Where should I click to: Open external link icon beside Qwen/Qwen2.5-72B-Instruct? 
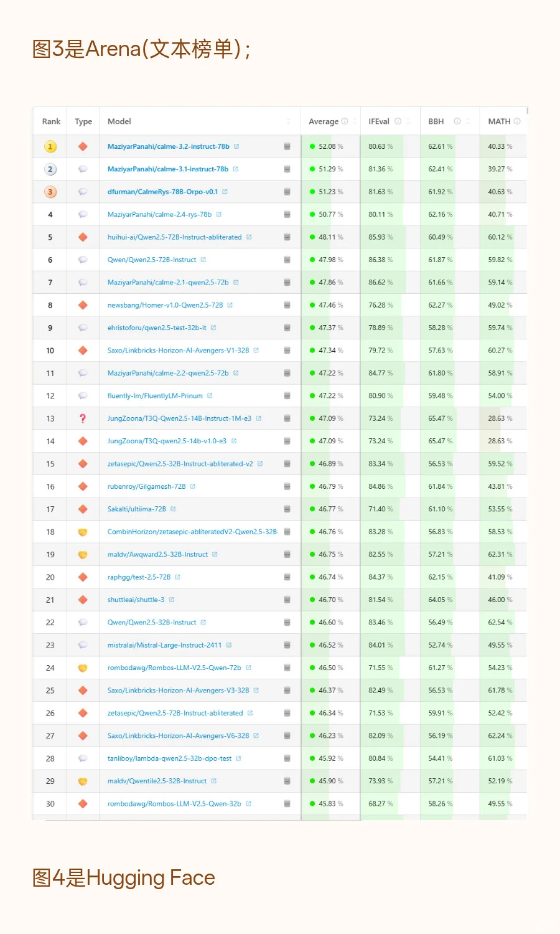(203, 260)
